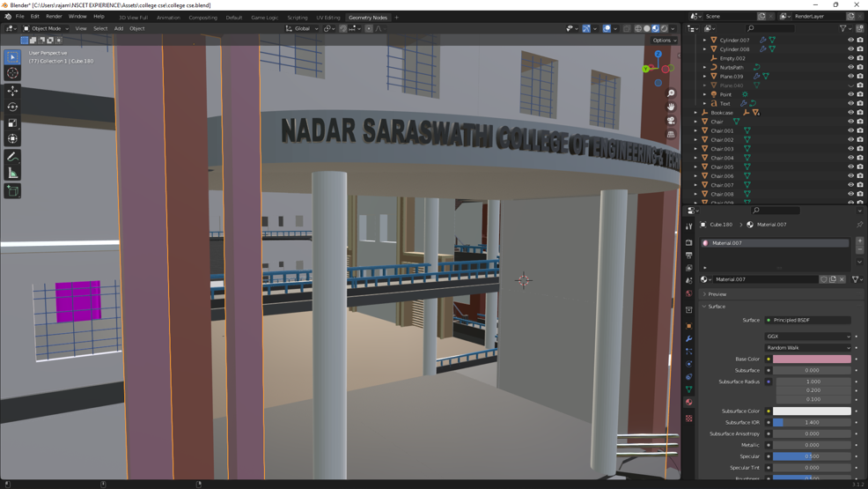868x489 pixels.
Task: Adjust the Specular slider
Action: [x=812, y=456]
